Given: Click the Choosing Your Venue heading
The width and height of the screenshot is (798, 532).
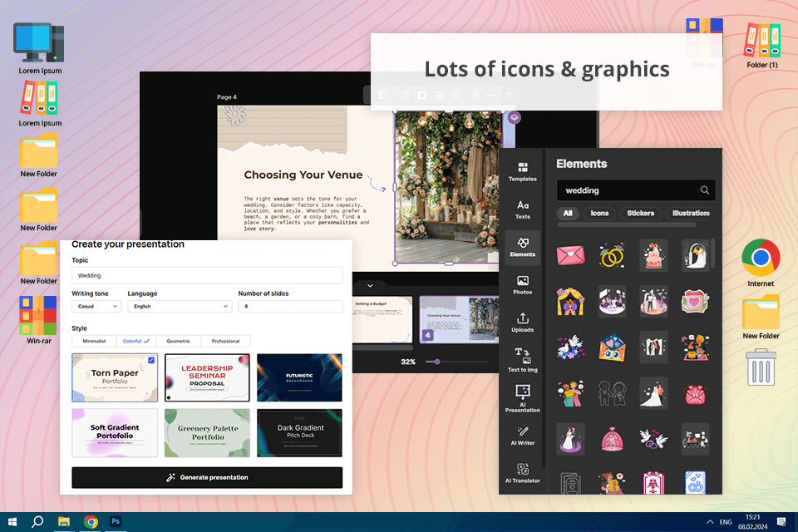Looking at the screenshot, I should coord(303,175).
